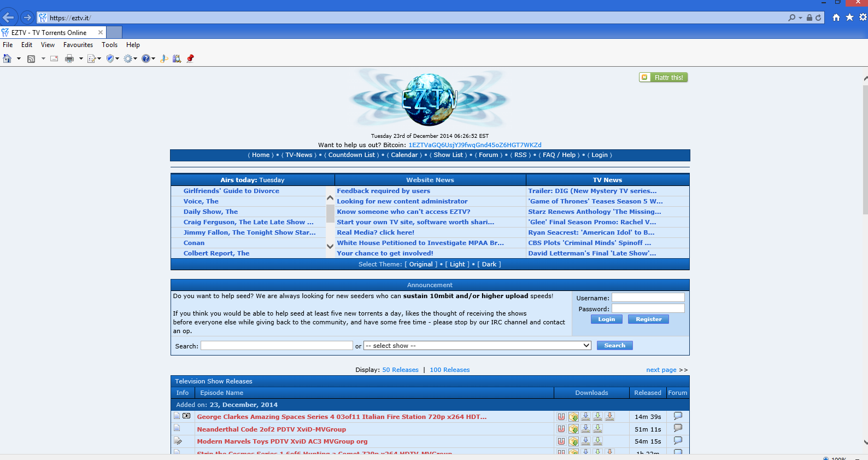Open the Countdown List nav link
This screenshot has width=868, height=460.
coord(351,155)
